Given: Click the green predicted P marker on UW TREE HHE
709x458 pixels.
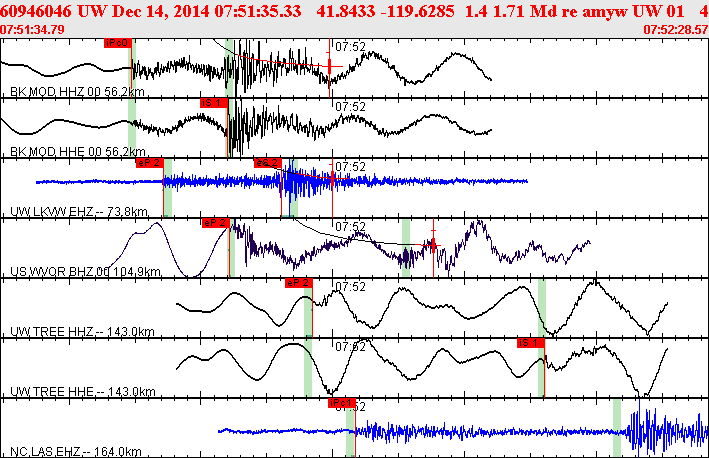Looking at the screenshot, I should [308, 368].
